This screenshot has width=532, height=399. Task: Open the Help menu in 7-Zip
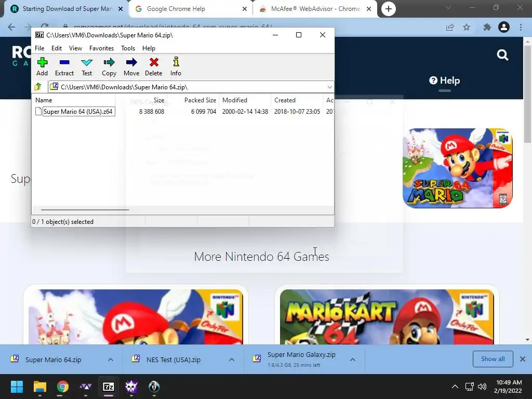tap(149, 48)
